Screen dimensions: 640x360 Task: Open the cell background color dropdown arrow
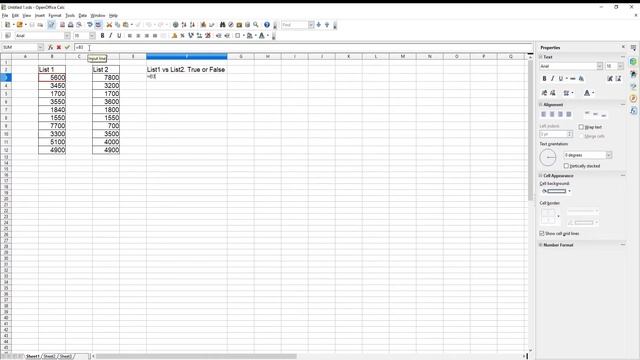tap(569, 191)
